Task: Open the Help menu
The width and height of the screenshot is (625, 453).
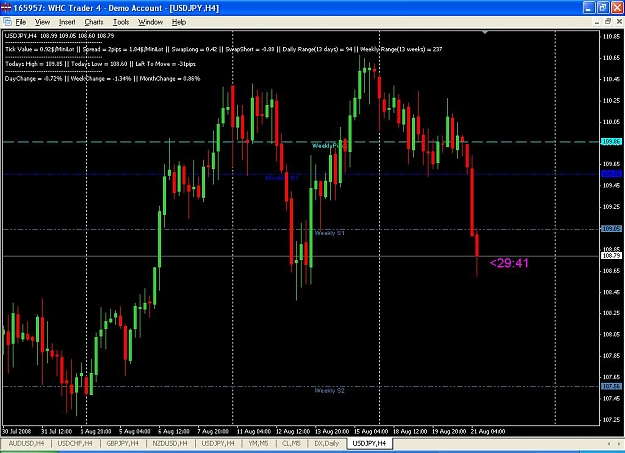Action: pyautogui.click(x=179, y=22)
